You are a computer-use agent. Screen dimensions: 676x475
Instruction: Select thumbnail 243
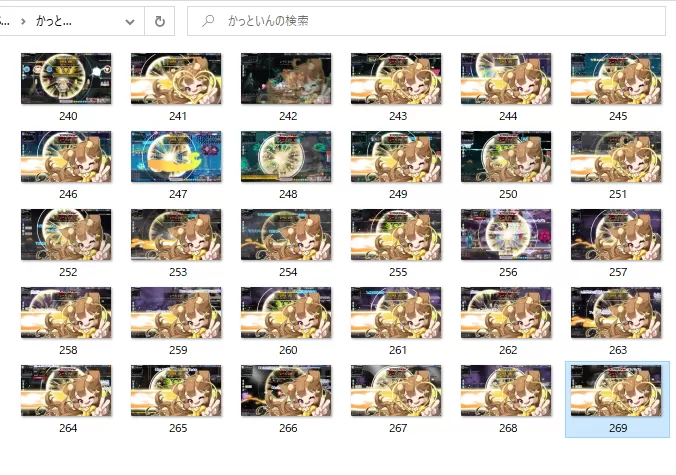point(396,78)
